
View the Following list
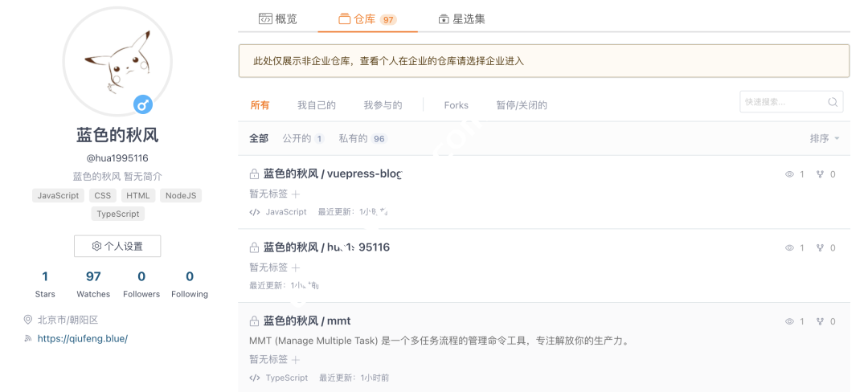[x=190, y=284]
